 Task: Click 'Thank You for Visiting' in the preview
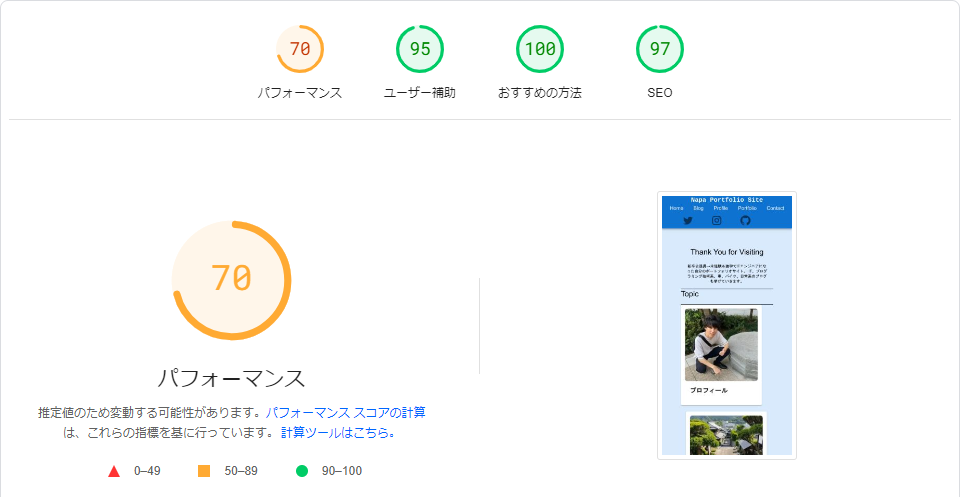click(727, 252)
